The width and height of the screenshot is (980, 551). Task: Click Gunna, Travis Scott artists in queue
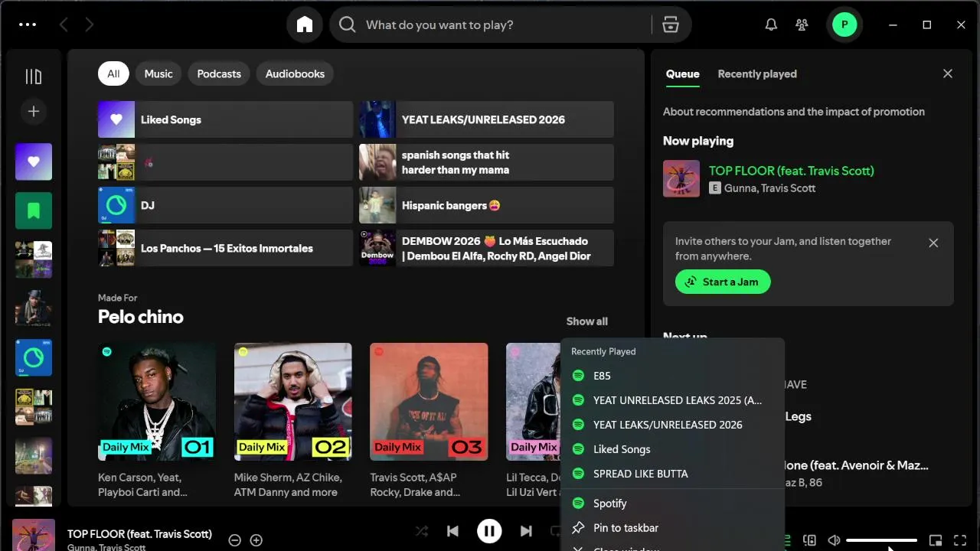pos(769,188)
